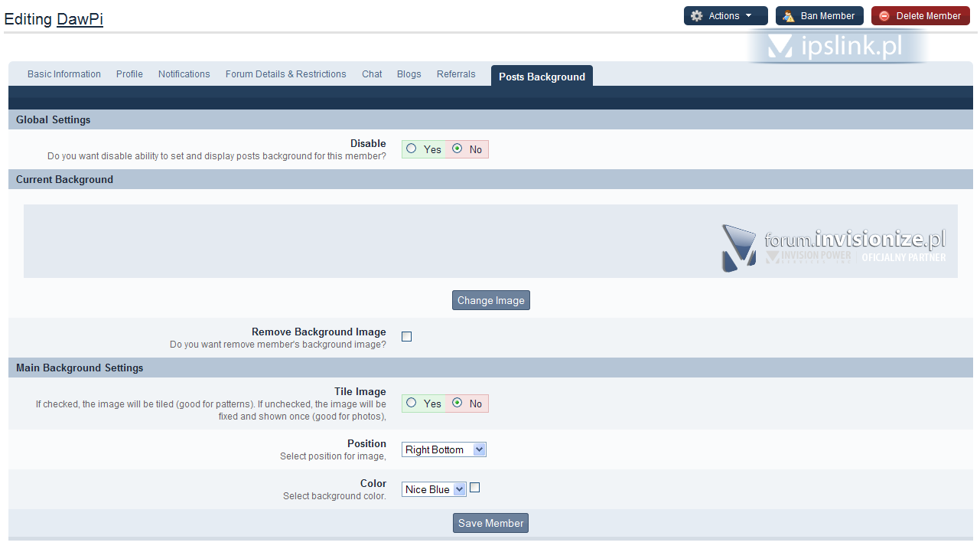The height and width of the screenshot is (549, 980).
Task: Select Yes for Tile Image
Action: 412,403
